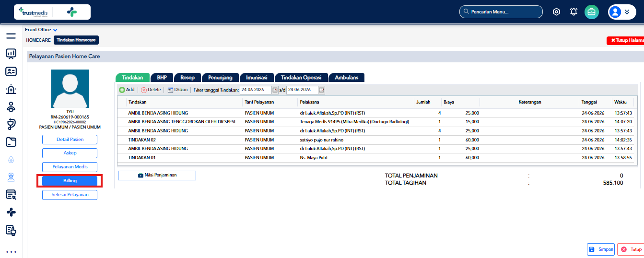Open the Askep button

(x=70, y=153)
